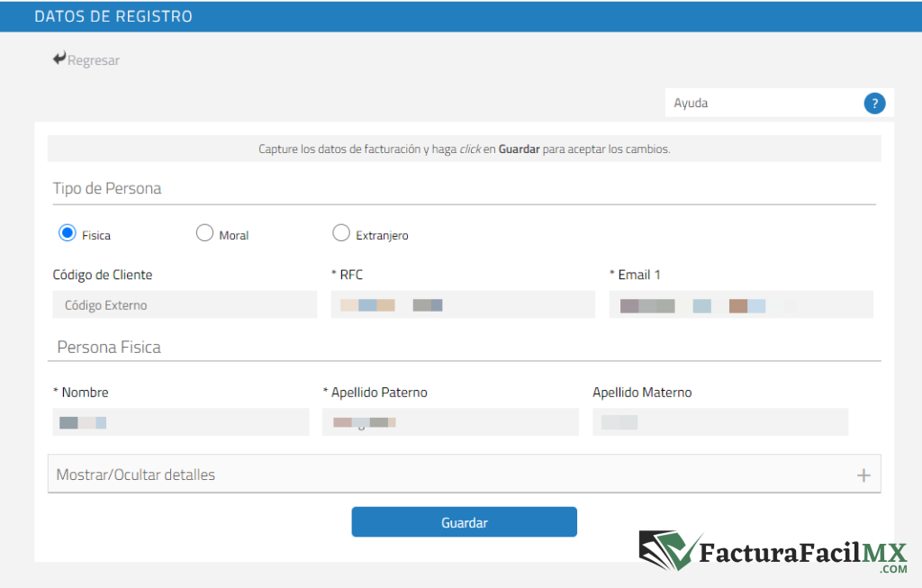This screenshot has width=922, height=588.
Task: Go back using the Regresar link
Action: tap(93, 60)
